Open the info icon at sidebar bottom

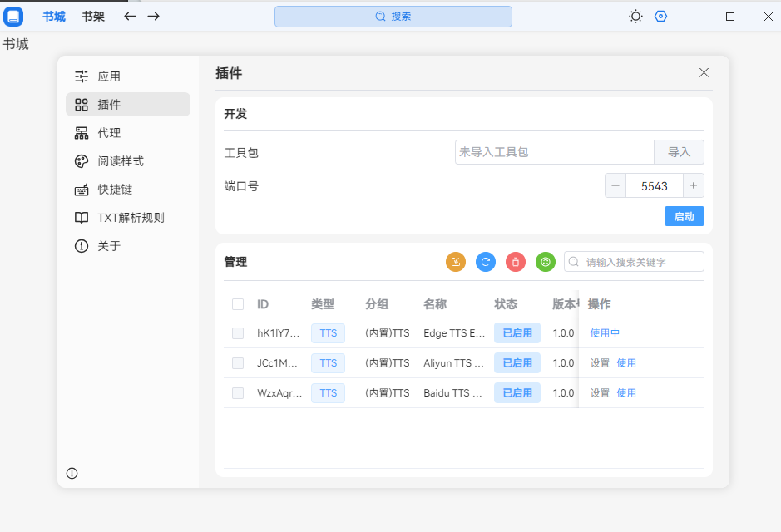point(72,473)
